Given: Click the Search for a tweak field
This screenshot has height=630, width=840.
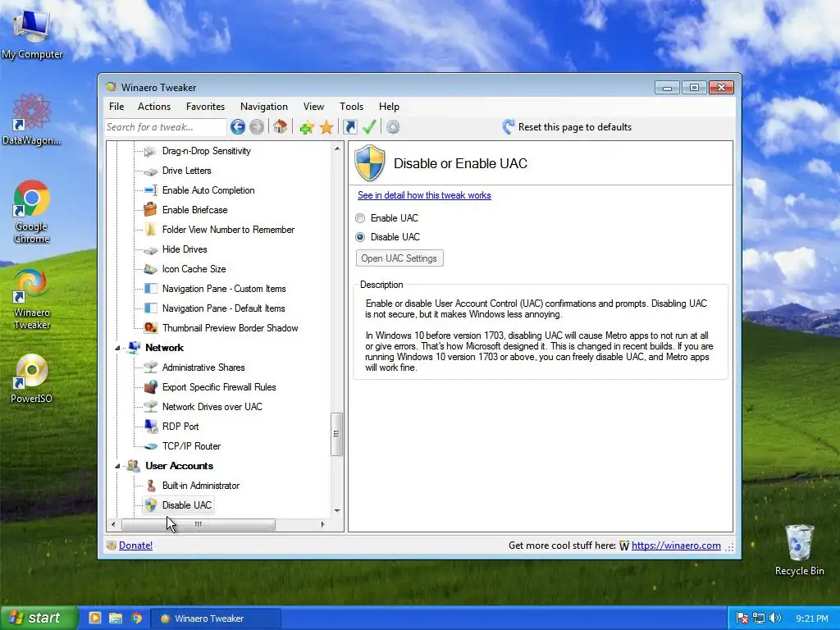Looking at the screenshot, I should pos(166,127).
